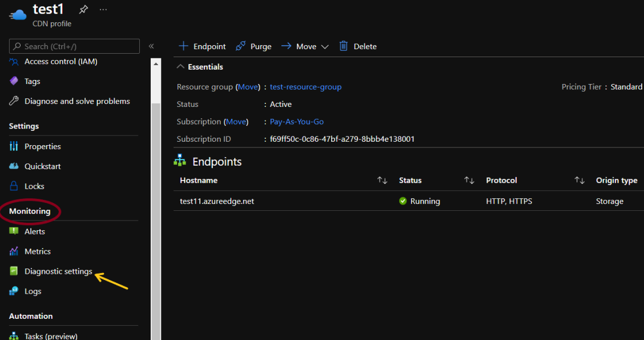Open Alerts in Monitoring section
Image resolution: width=644 pixels, height=340 pixels.
34,231
